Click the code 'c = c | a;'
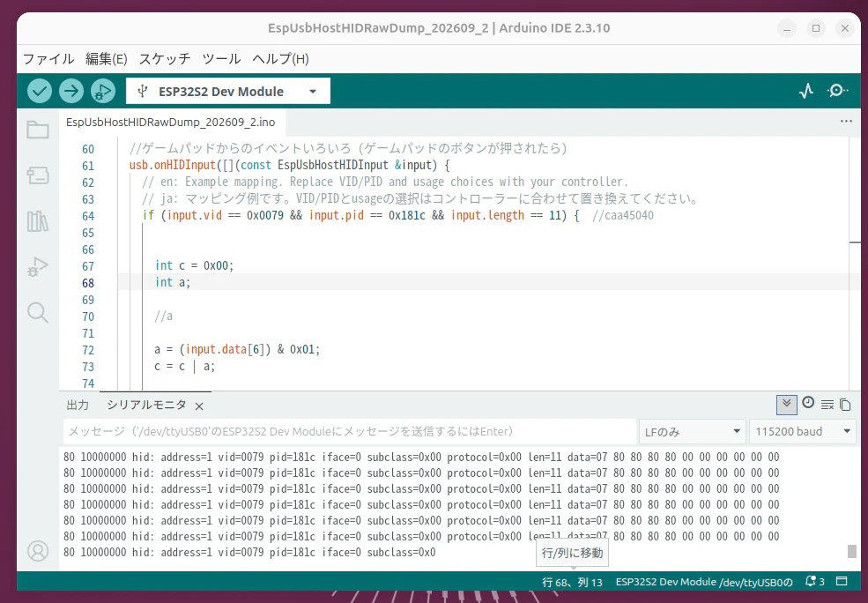The height and width of the screenshot is (603, 868). point(184,367)
